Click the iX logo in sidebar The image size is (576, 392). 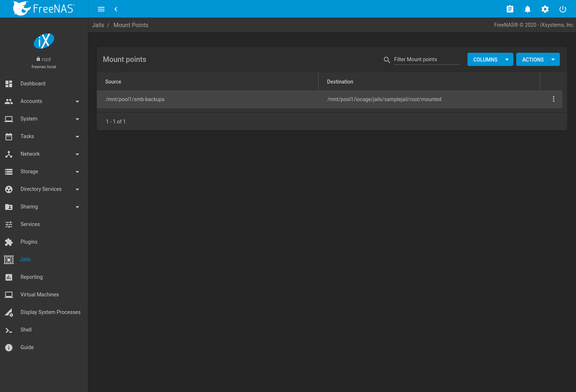tap(44, 41)
